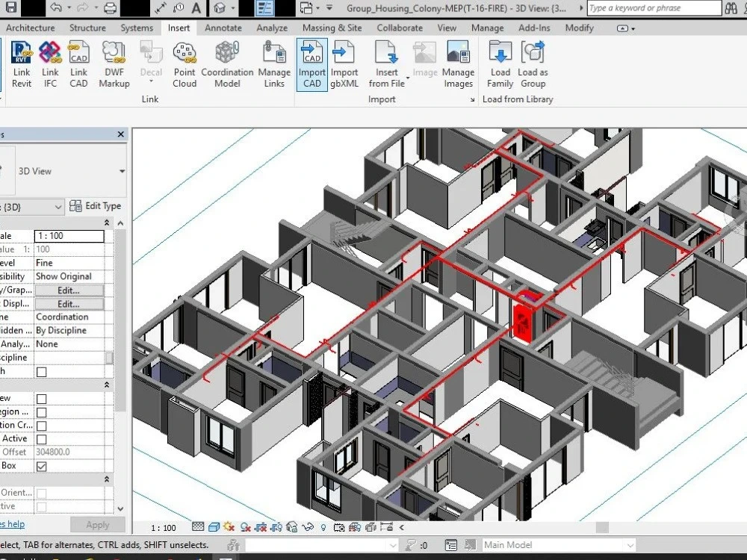Toggle Sun Path icon in view control bar
The height and width of the screenshot is (560, 747).
click(229, 527)
